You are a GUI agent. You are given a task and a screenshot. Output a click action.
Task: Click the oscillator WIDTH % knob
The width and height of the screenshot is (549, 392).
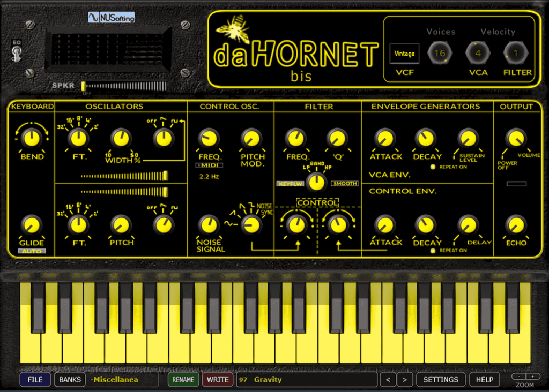[x=121, y=138]
